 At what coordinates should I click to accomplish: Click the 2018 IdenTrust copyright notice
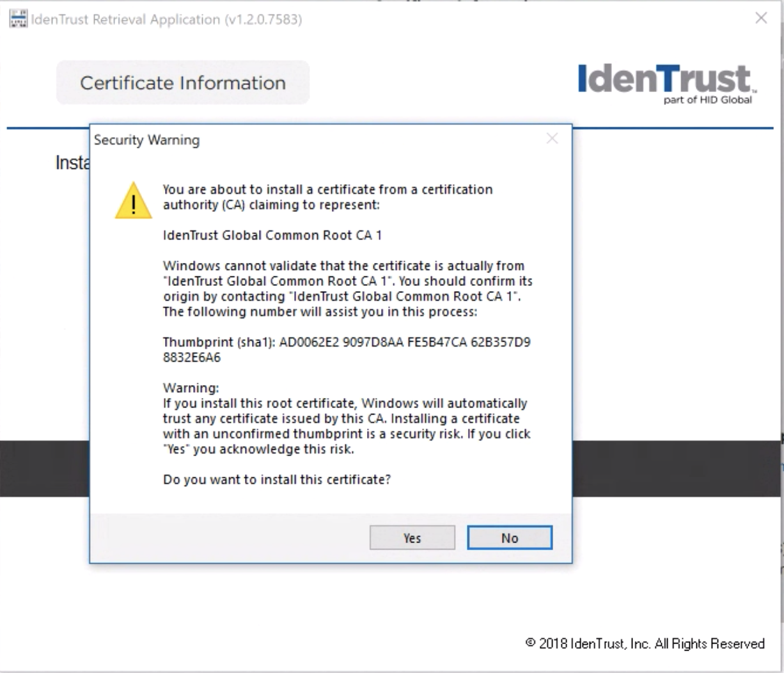[645, 644]
